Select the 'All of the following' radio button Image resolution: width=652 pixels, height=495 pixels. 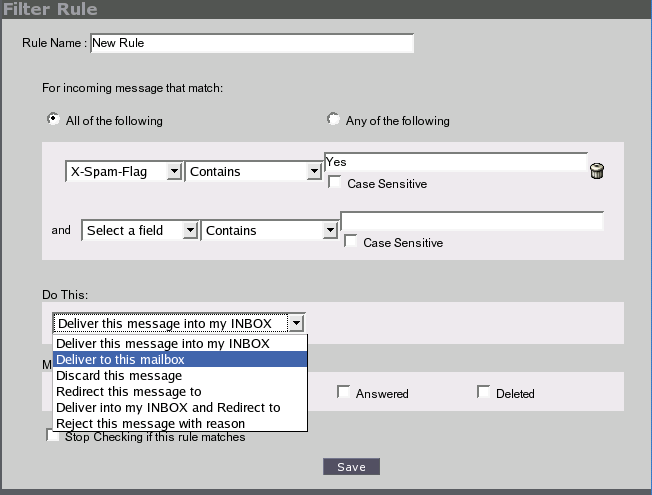(x=53, y=119)
